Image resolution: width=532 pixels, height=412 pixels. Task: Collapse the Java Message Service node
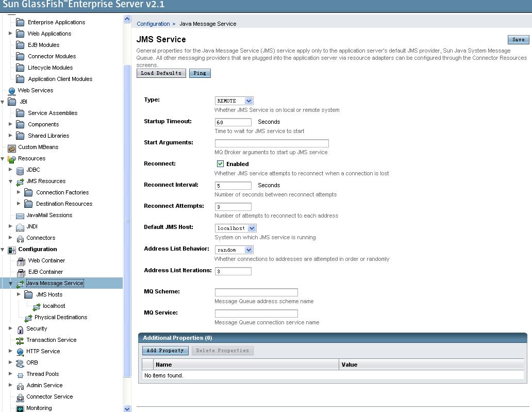pos(10,283)
